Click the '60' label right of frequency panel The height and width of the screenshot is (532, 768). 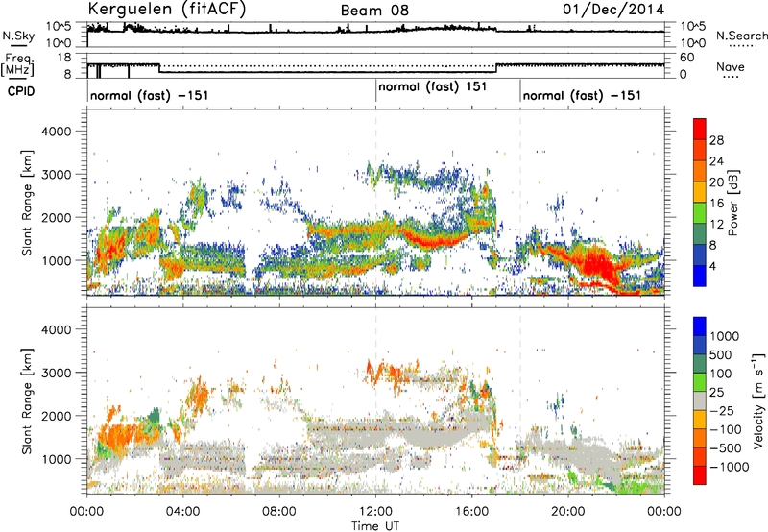[687, 58]
